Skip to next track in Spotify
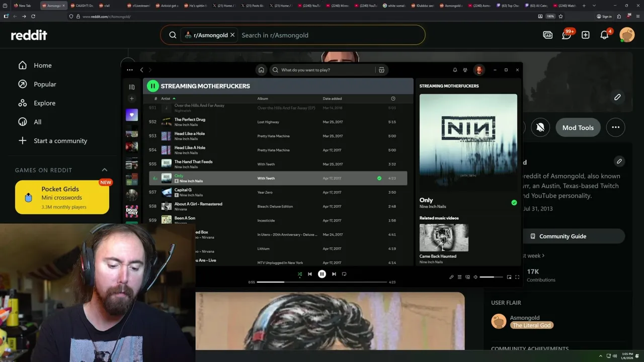Image resolution: width=644 pixels, height=362 pixels. tap(334, 274)
